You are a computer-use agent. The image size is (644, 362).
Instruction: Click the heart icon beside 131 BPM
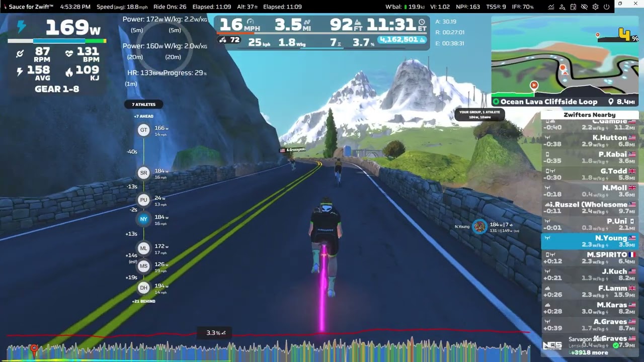click(69, 54)
